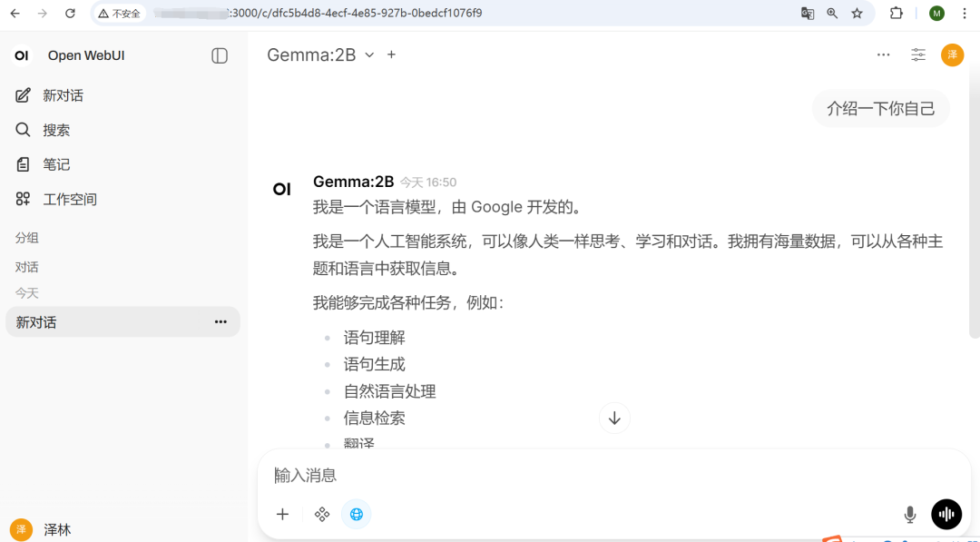The width and height of the screenshot is (980, 542).
Task: Create new chat with the plus beside Gemma:2B
Action: pyautogui.click(x=391, y=54)
